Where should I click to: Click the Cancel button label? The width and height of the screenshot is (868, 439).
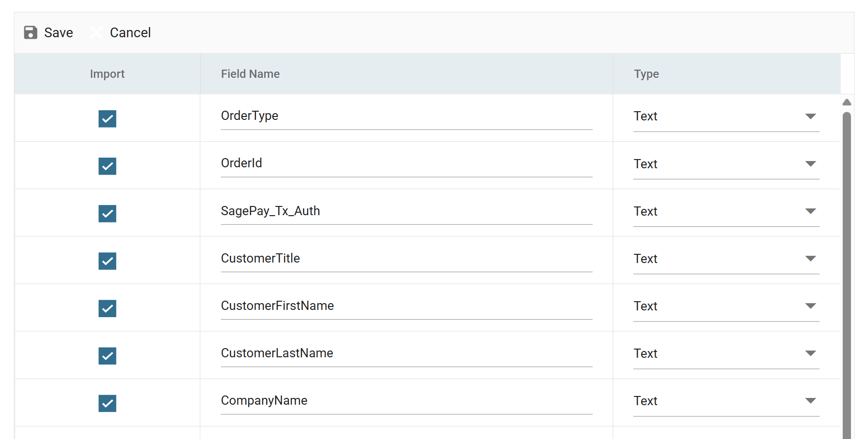click(x=130, y=32)
